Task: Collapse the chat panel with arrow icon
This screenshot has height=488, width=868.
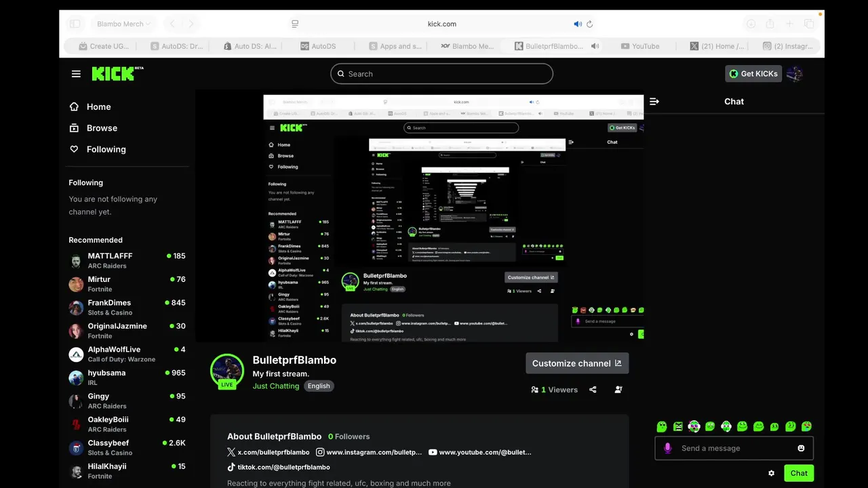Action: (x=654, y=102)
